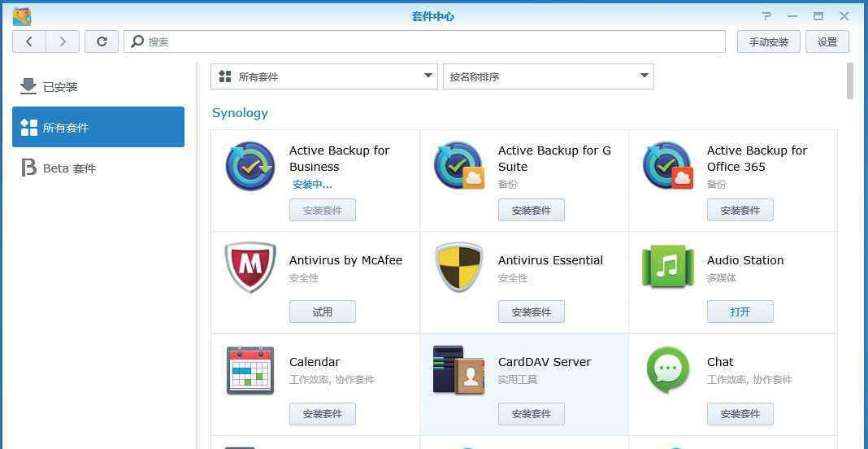Click the refresh icon button
This screenshot has height=449, width=868.
tap(102, 41)
